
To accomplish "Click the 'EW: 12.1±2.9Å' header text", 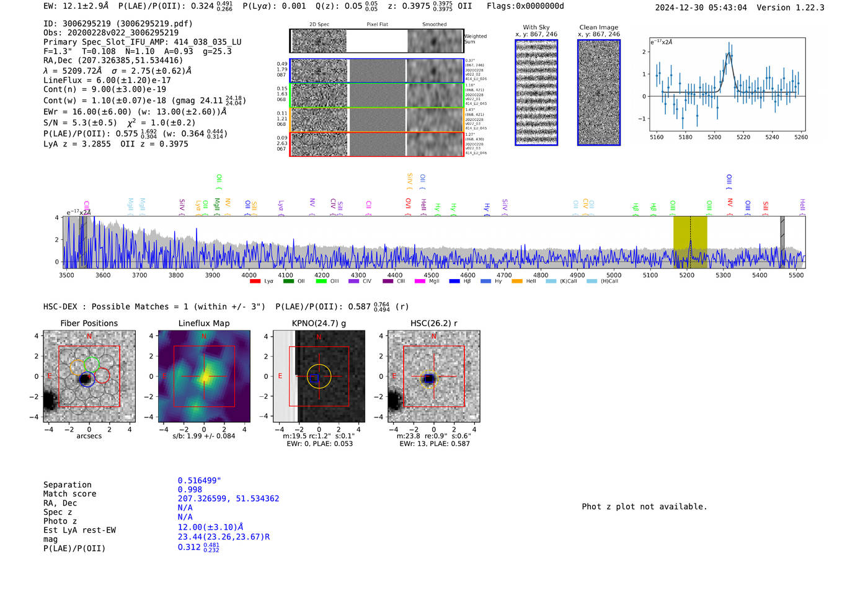I will pyautogui.click(x=76, y=6).
